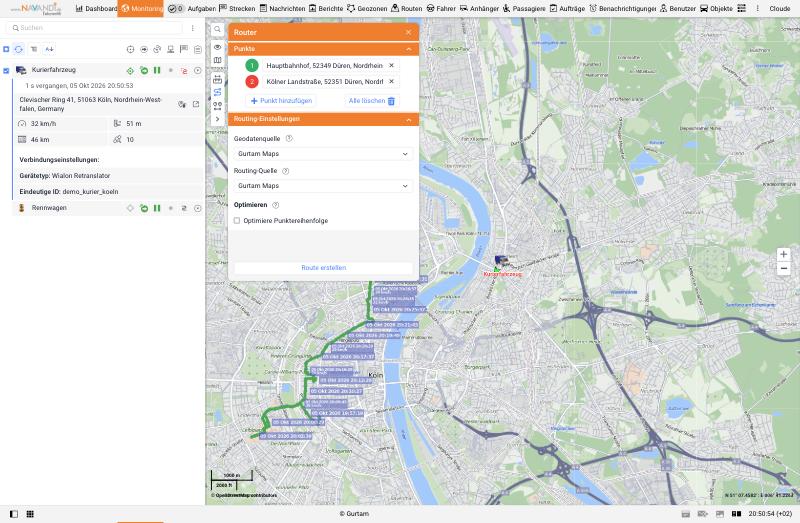Screen dimensions: 800x523
Task: Open the apps grid icon in bottom bar
Action: tap(30, 514)
